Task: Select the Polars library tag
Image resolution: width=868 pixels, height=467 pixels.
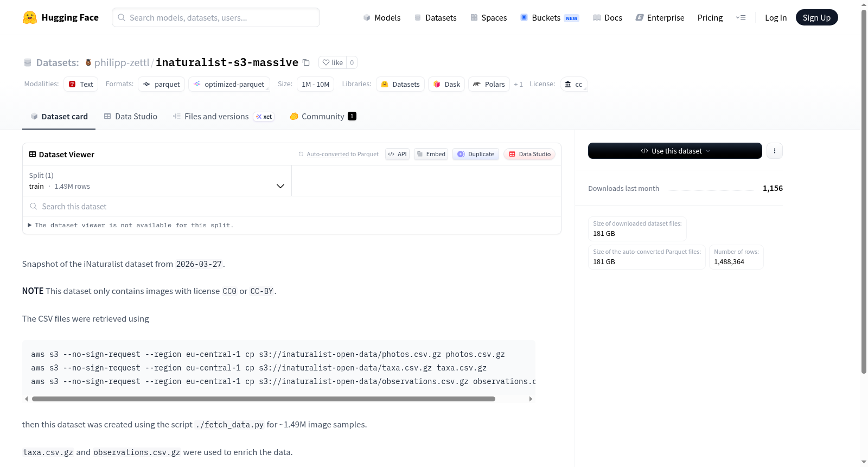Action: click(489, 84)
